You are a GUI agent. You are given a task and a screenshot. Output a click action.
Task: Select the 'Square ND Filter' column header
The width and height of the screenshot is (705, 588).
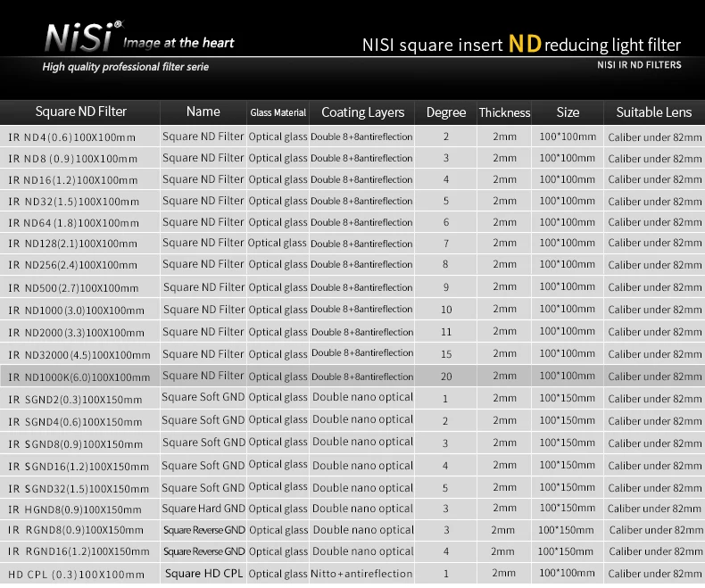click(x=81, y=112)
